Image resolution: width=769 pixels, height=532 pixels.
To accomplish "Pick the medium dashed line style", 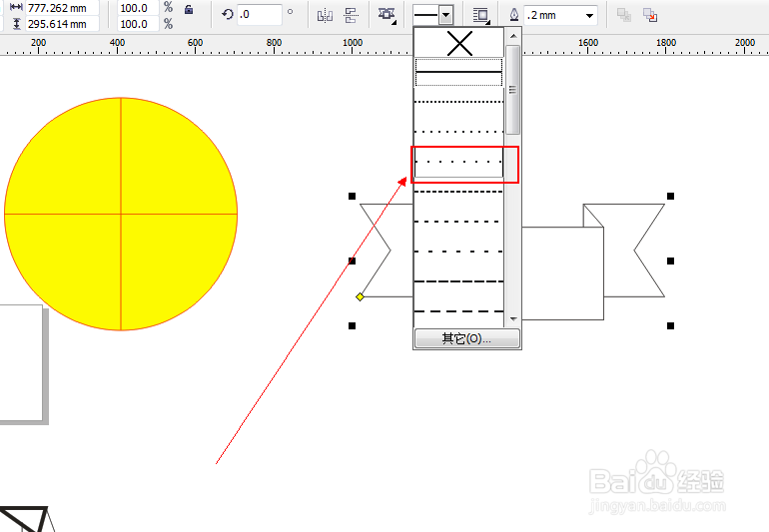I will click(459, 222).
